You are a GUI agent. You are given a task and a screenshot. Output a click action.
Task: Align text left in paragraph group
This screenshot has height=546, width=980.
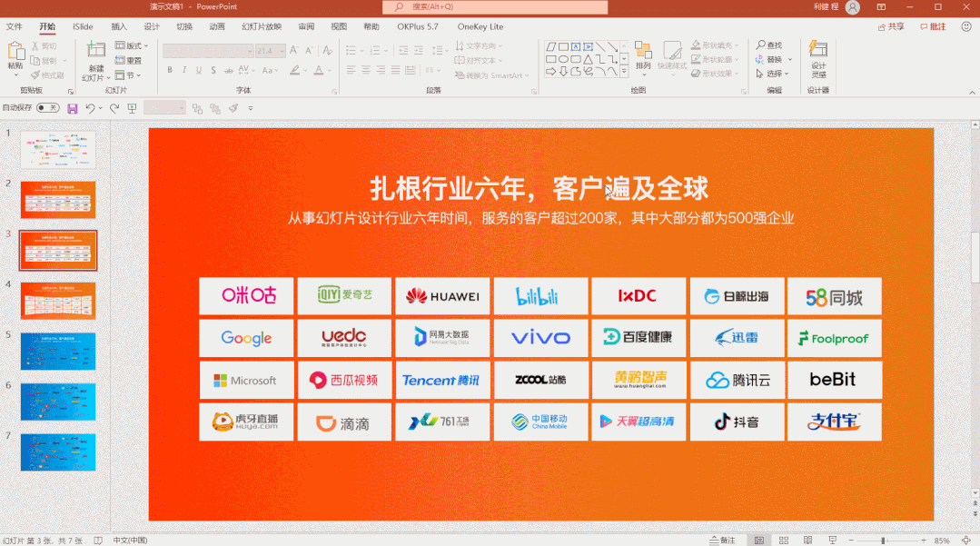351,70
